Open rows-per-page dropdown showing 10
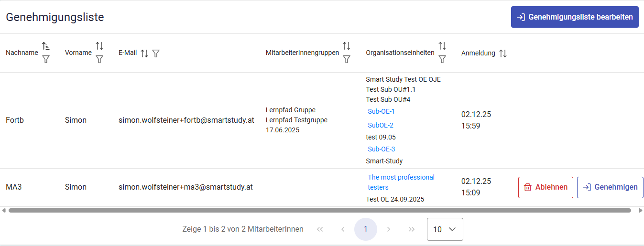The image size is (644, 246). point(445,229)
